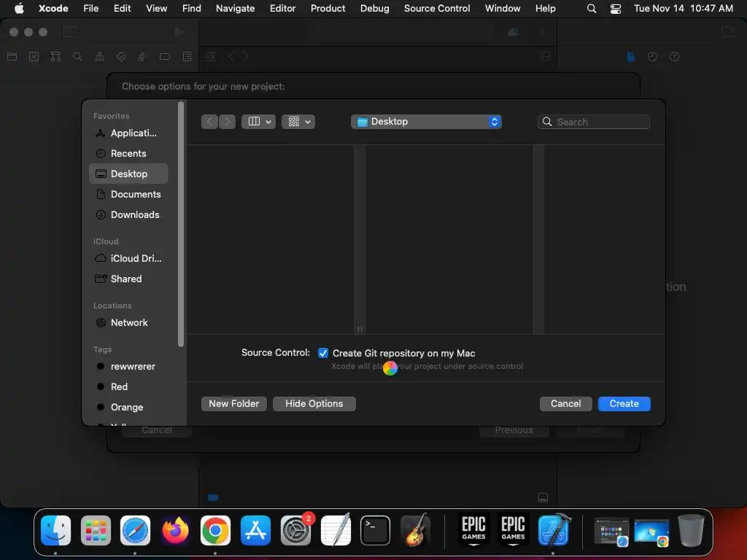Tick the Create Git repository checkbox
Image resolution: width=747 pixels, height=560 pixels.
pos(323,353)
